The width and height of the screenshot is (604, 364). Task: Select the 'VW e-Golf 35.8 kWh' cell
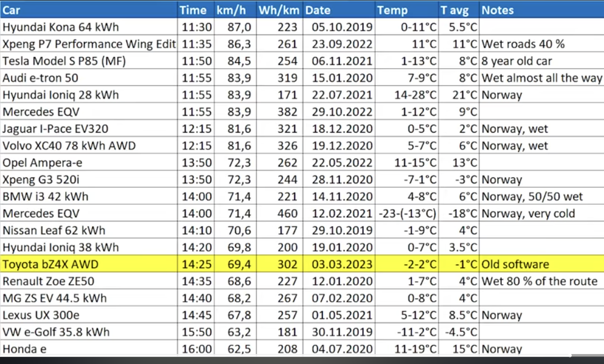[x=89, y=332]
